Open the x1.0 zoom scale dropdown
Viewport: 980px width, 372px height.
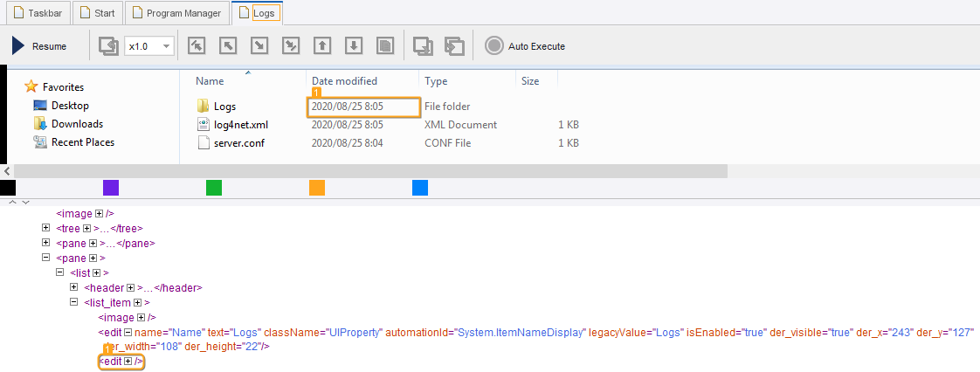[x=167, y=46]
